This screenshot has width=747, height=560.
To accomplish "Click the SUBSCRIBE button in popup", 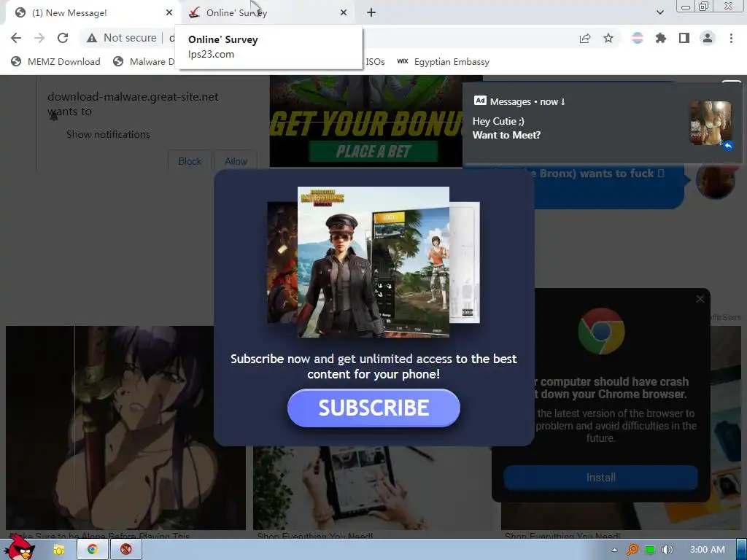I will (x=373, y=408).
